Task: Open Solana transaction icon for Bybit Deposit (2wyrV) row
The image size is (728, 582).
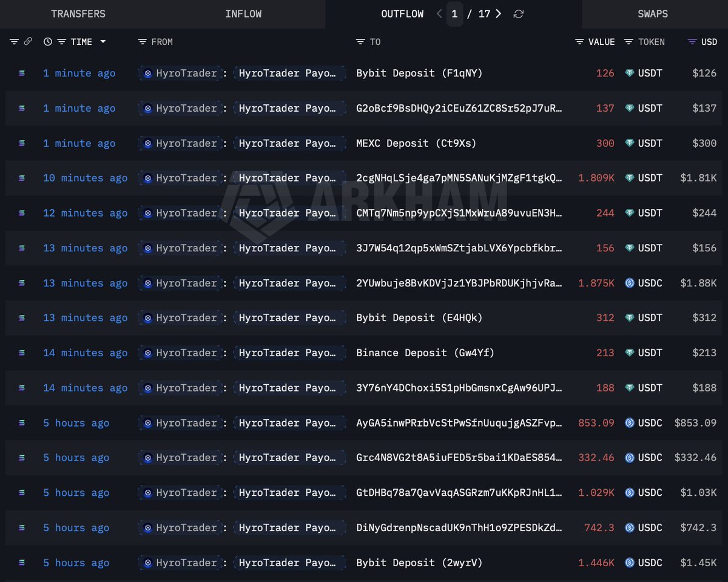Action: [x=22, y=563]
